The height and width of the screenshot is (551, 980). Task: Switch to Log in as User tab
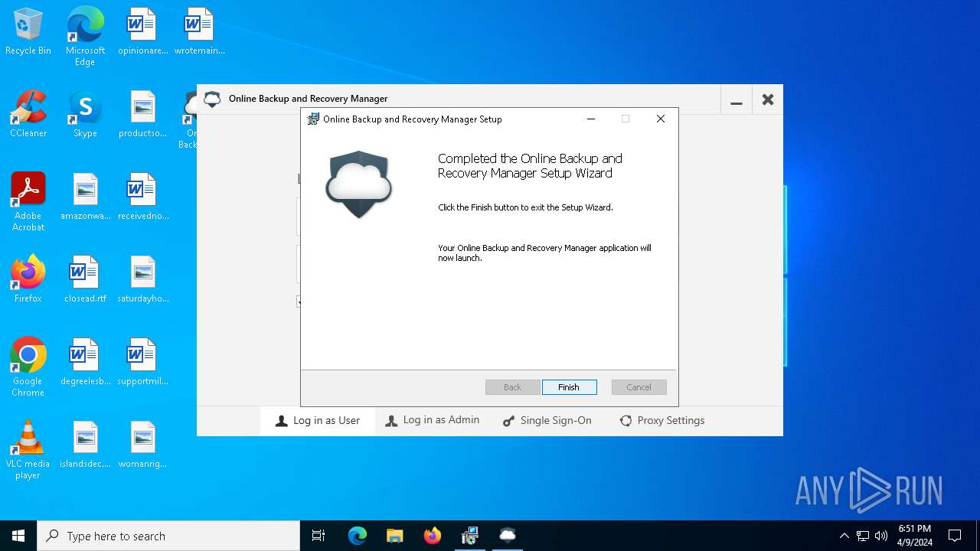coord(318,421)
